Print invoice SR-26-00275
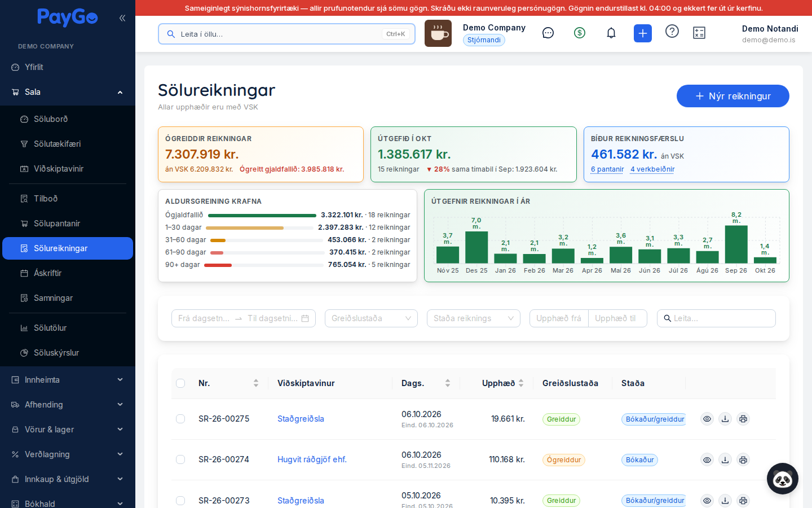 [x=743, y=419]
